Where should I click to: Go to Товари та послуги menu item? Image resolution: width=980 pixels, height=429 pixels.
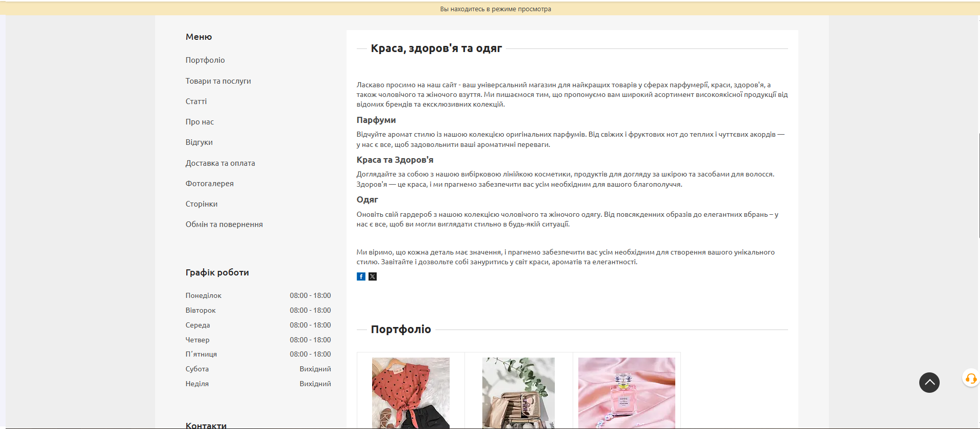[218, 81]
